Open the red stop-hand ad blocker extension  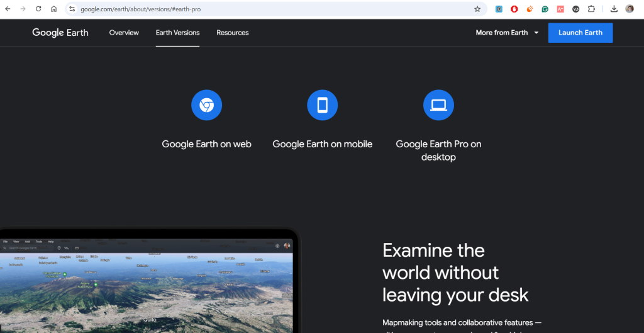pos(514,9)
